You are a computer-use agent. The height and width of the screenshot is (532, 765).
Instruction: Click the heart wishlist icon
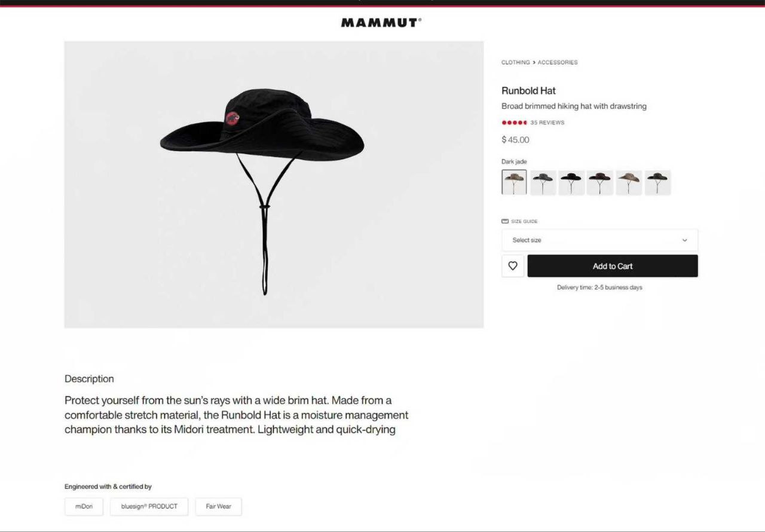click(513, 266)
